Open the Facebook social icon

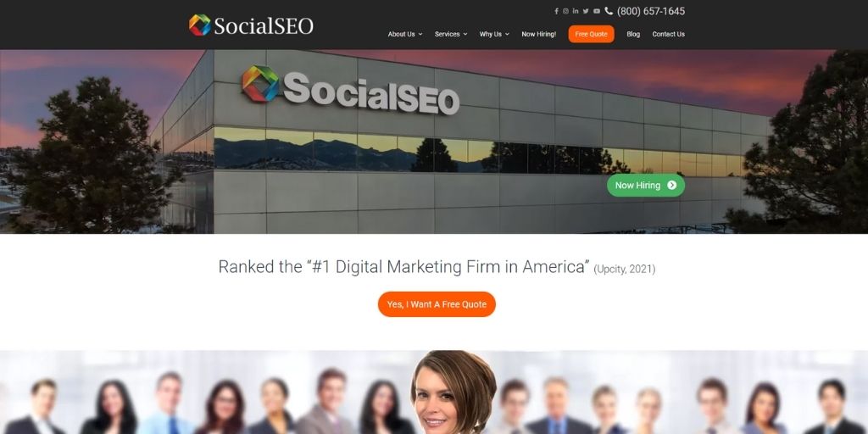tap(556, 11)
